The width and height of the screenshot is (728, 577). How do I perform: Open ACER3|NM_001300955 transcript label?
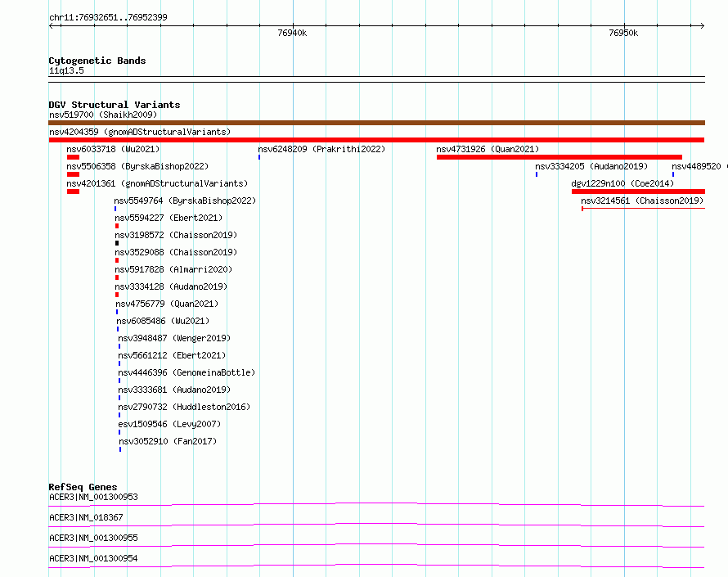tap(93, 538)
